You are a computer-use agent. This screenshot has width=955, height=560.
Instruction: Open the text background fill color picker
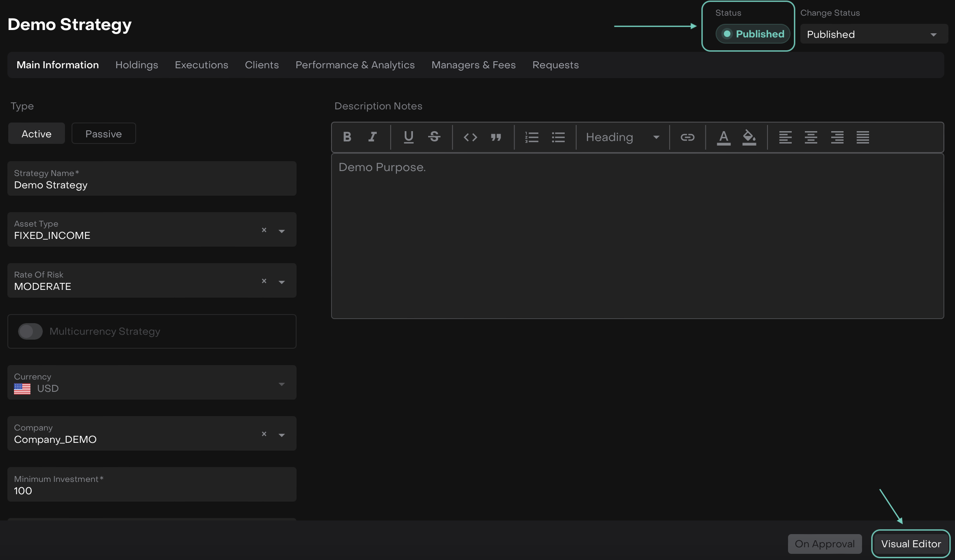tap(749, 137)
